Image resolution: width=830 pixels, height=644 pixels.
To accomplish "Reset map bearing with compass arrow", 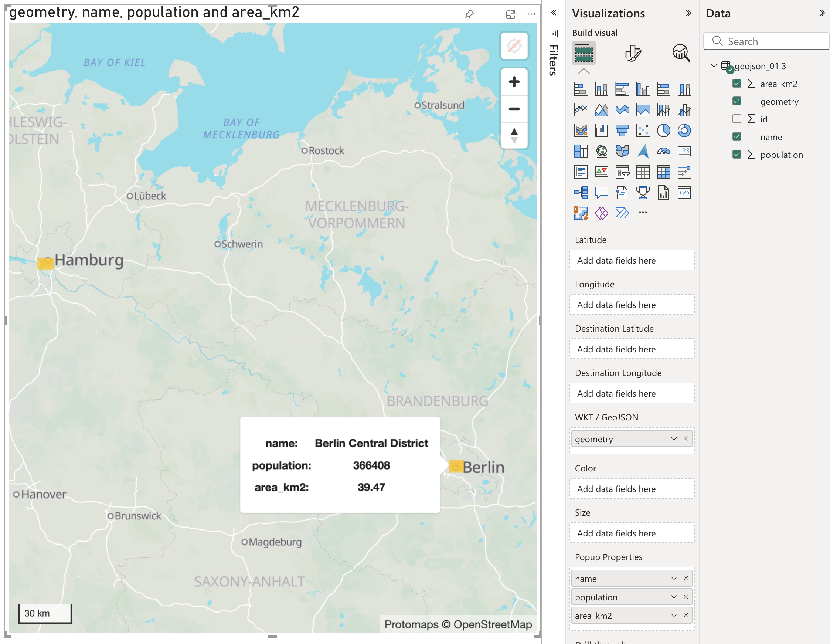I will [514, 135].
